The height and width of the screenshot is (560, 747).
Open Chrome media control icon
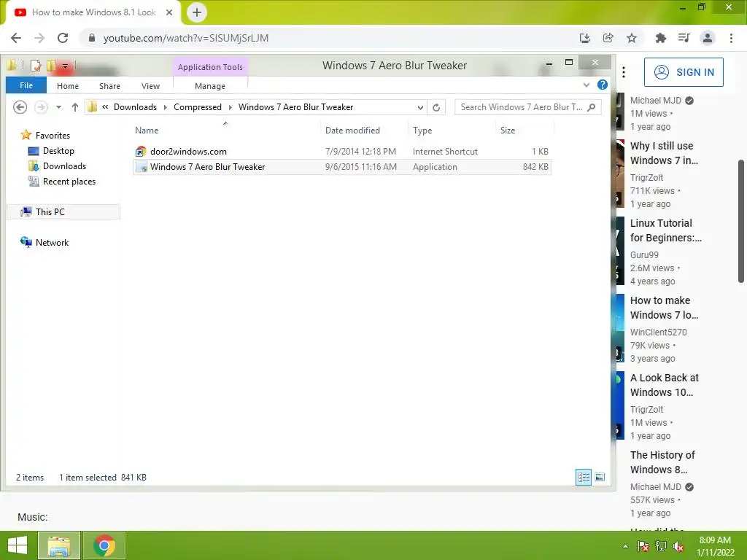(x=684, y=38)
